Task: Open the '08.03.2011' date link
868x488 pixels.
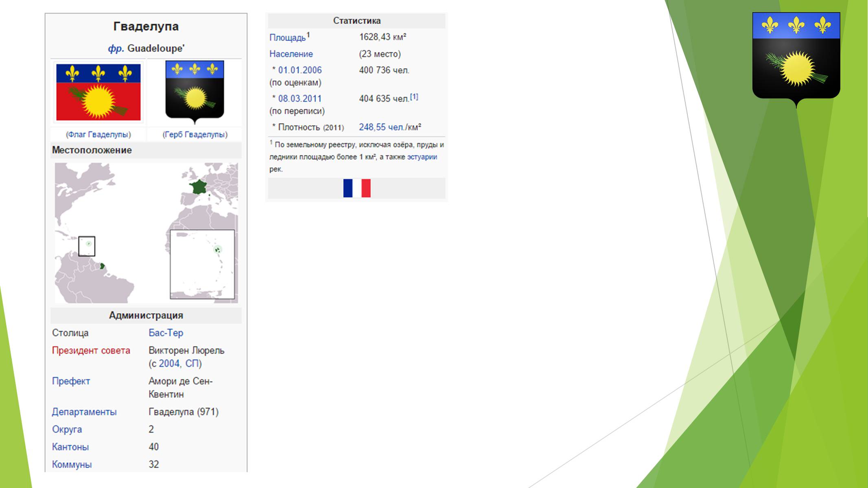Action: (x=300, y=99)
